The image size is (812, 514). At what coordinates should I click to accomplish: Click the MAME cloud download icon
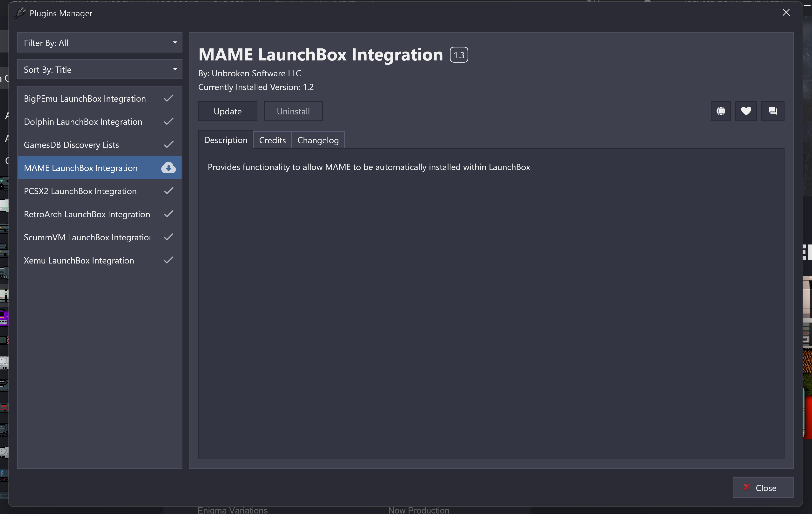pos(168,167)
